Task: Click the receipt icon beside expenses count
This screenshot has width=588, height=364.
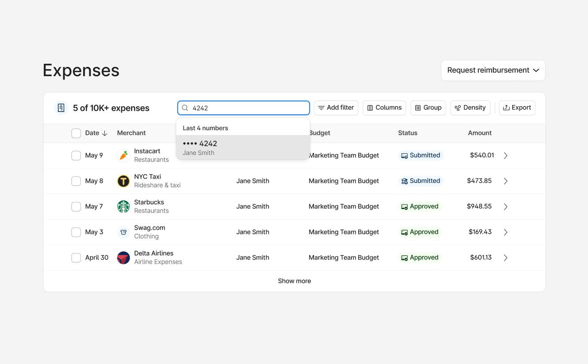Action: 61,108
